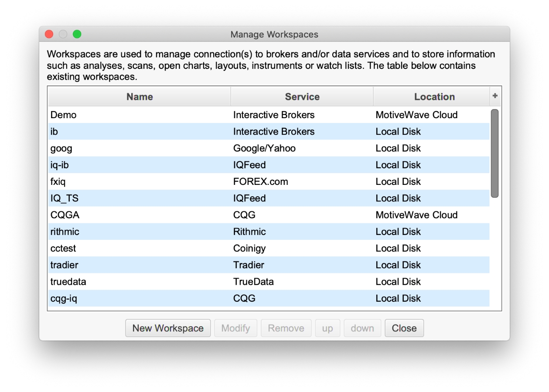Select the IQ_TS workspace name
This screenshot has height=392, width=549.
(65, 198)
